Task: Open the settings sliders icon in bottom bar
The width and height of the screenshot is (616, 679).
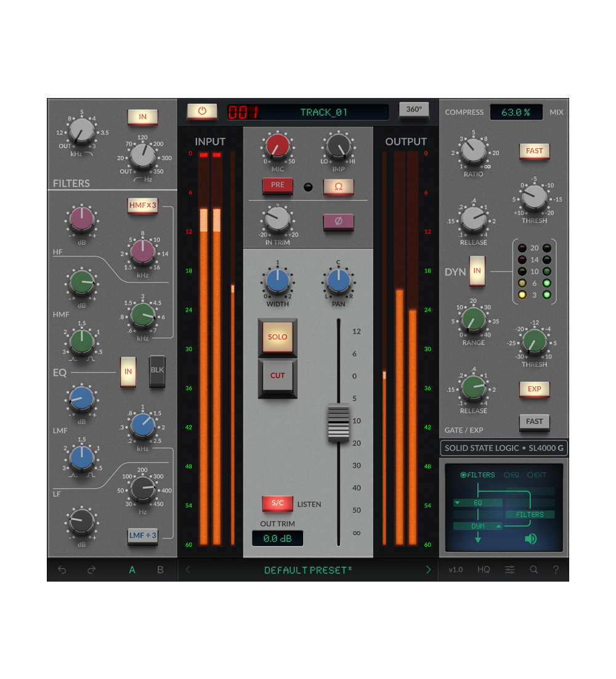Action: point(509,570)
